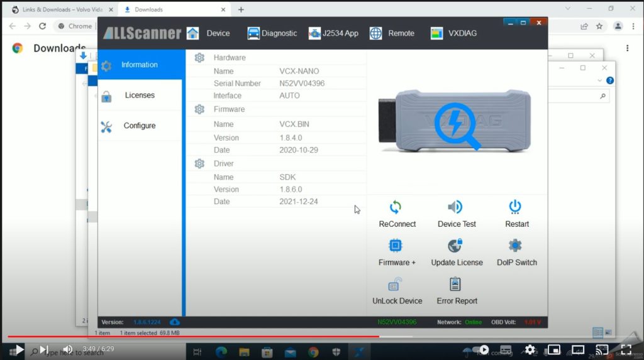Toggle video subtitles button
The image size is (644, 360).
tap(506, 350)
